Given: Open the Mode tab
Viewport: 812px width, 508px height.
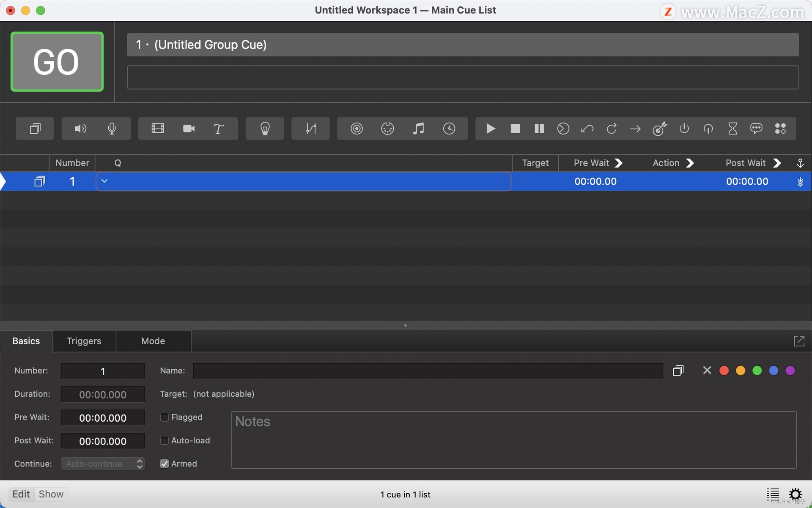Looking at the screenshot, I should [153, 341].
